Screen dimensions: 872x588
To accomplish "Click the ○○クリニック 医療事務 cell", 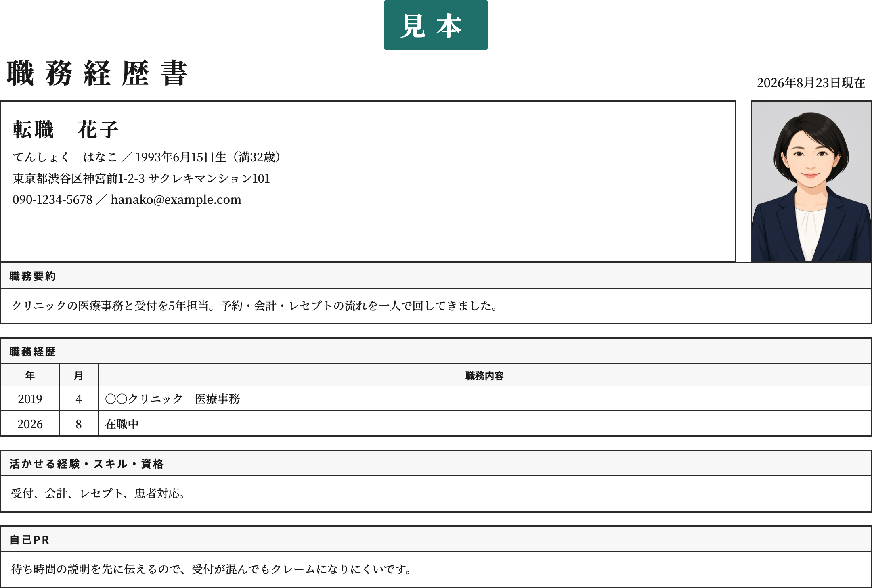I will [484, 399].
